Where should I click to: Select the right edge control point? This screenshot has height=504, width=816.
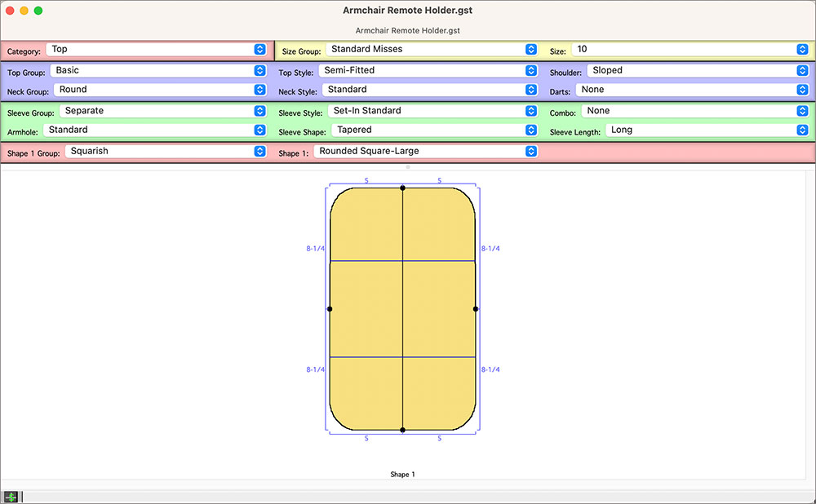click(476, 309)
